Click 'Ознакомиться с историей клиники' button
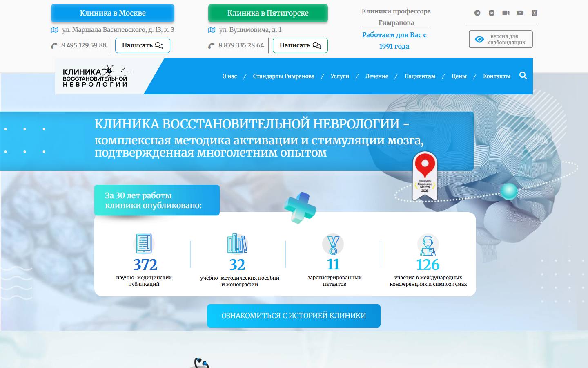 294,316
